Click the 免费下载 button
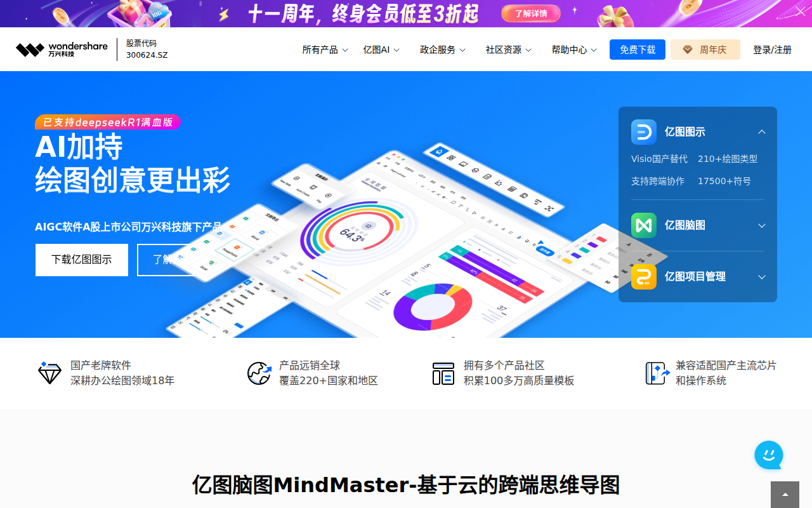 [x=638, y=50]
